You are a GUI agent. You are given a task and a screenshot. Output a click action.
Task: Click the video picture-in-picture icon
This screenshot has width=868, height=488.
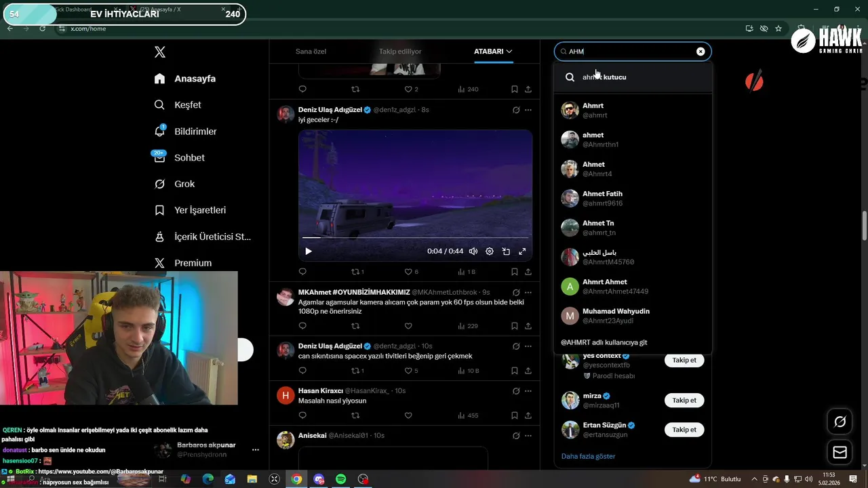(506, 251)
